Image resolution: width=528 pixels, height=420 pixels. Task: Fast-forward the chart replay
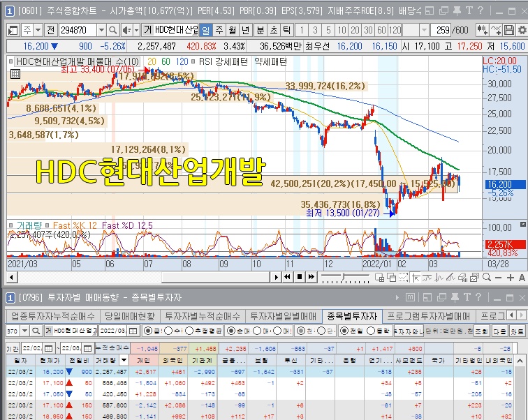311,277
